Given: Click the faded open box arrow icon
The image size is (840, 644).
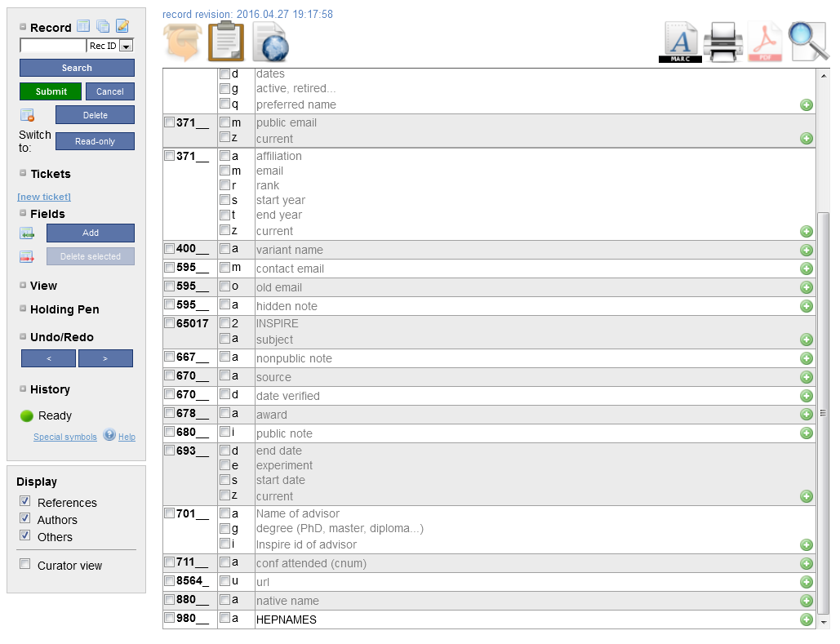Looking at the screenshot, I should coord(183,42).
